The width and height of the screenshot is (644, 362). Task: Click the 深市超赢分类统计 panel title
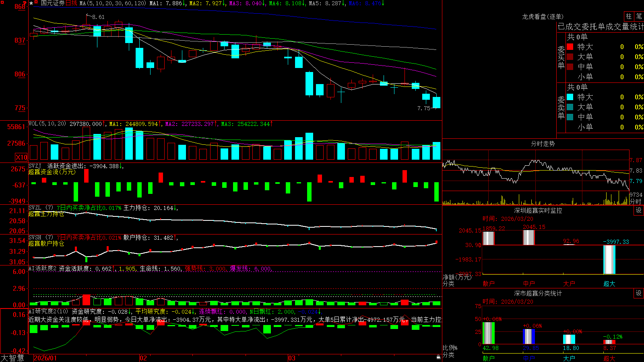click(538, 293)
